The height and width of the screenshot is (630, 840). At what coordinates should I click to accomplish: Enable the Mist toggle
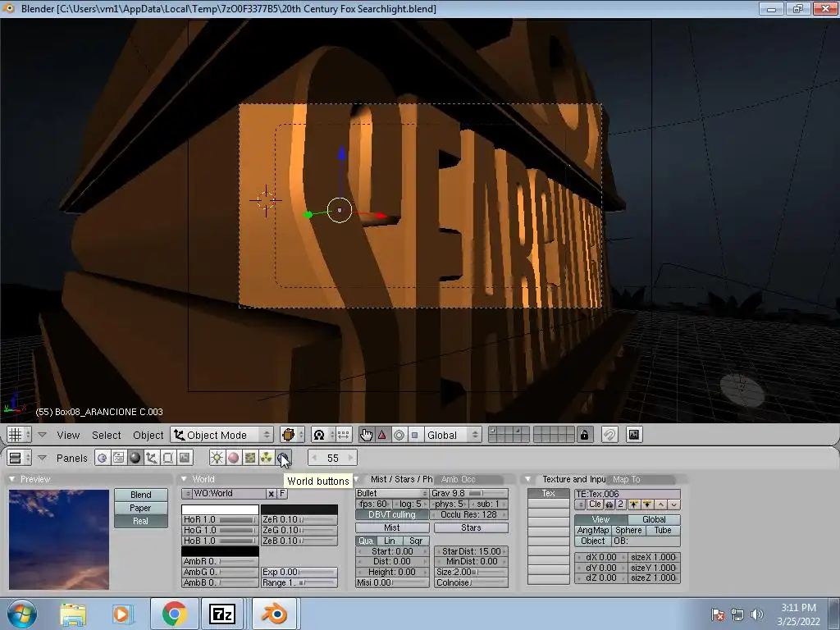click(x=392, y=527)
